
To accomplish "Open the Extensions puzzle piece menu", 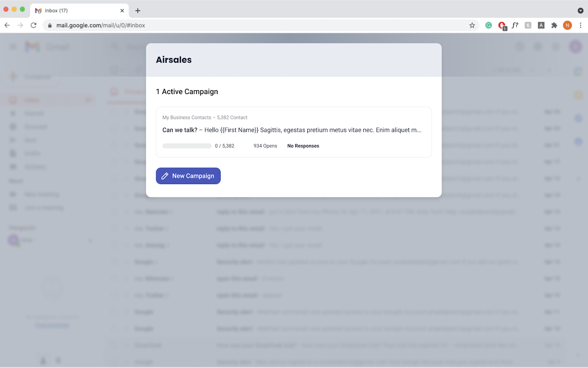I will pos(554,25).
